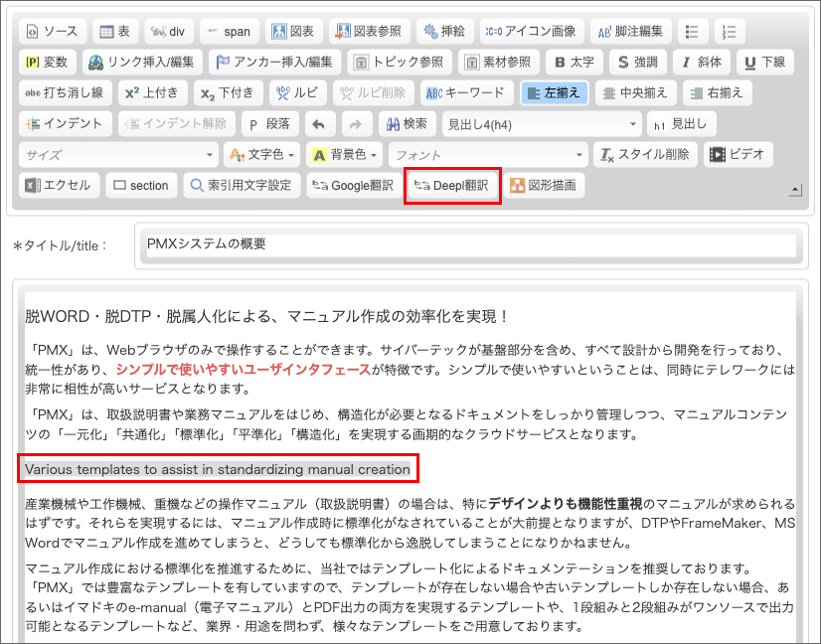
Task: Click the エクセル Excel button
Action: click(x=60, y=186)
